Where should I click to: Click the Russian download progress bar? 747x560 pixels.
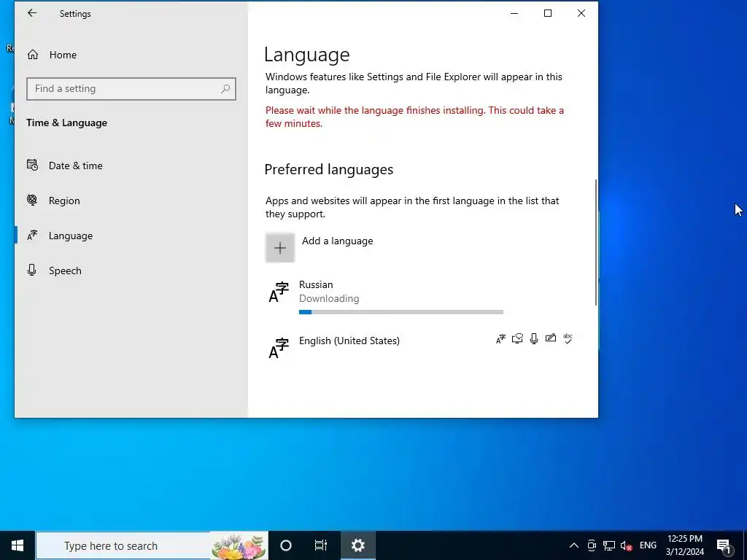click(401, 312)
